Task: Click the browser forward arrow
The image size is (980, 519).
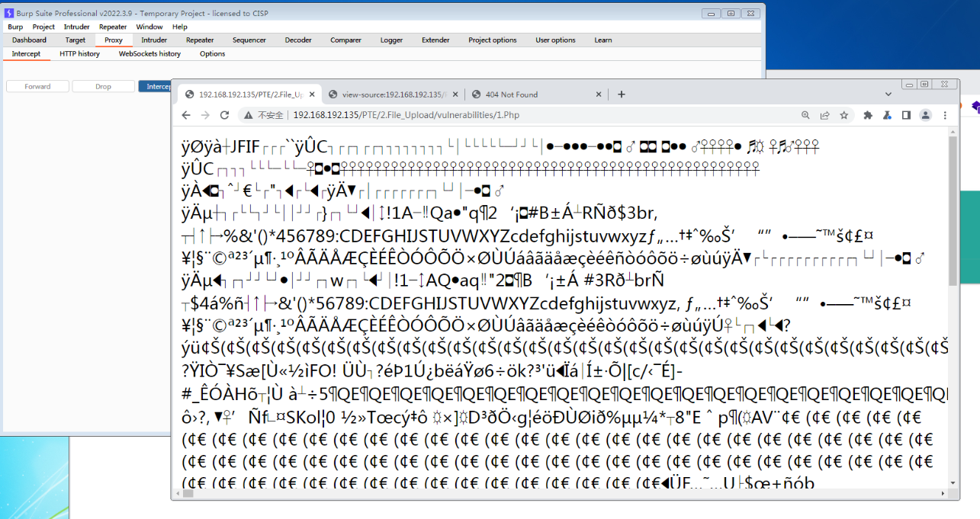Action: click(205, 115)
